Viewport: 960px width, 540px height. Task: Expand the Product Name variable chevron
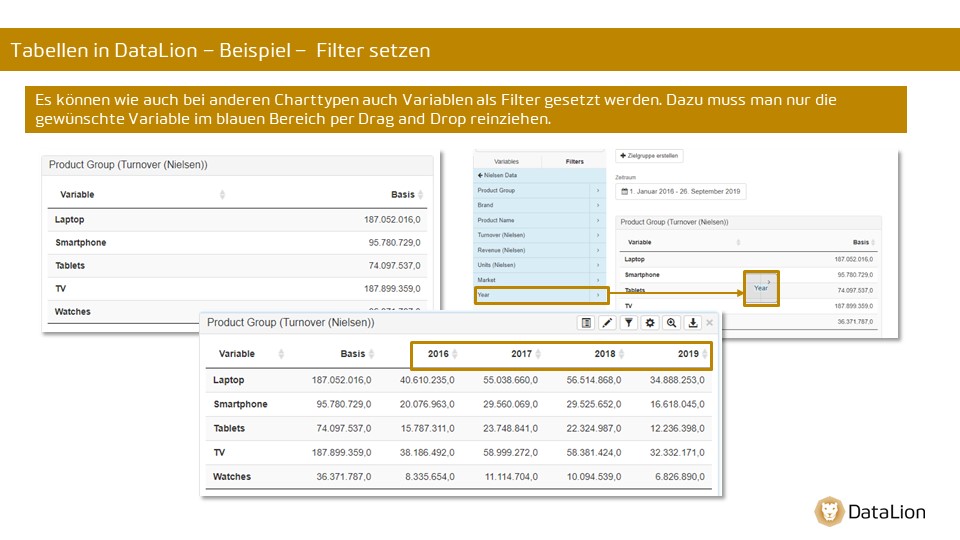(598, 220)
